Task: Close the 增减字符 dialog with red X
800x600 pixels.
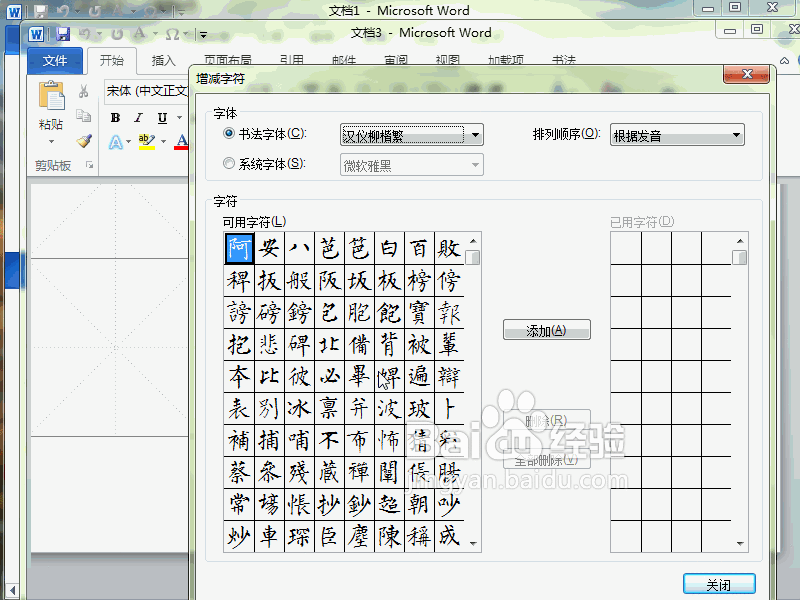Action: [747, 74]
